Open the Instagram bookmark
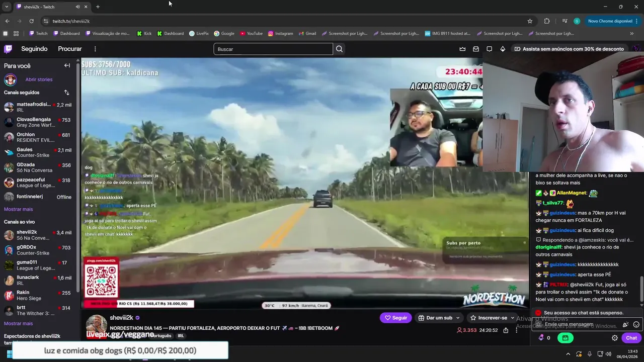The height and width of the screenshot is (362, 644). [280, 34]
